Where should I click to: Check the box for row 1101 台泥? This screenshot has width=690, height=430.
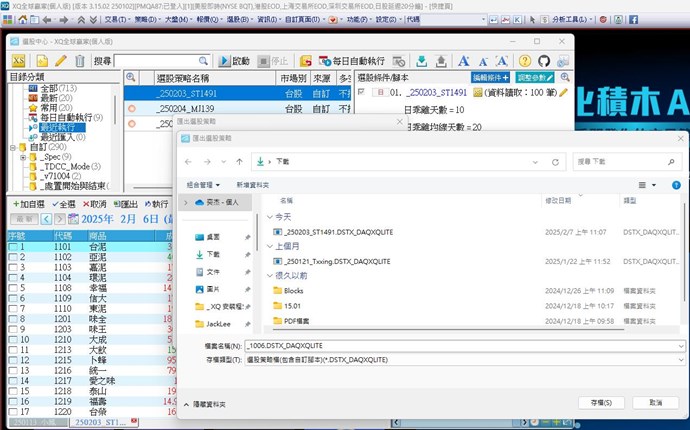[13, 246]
